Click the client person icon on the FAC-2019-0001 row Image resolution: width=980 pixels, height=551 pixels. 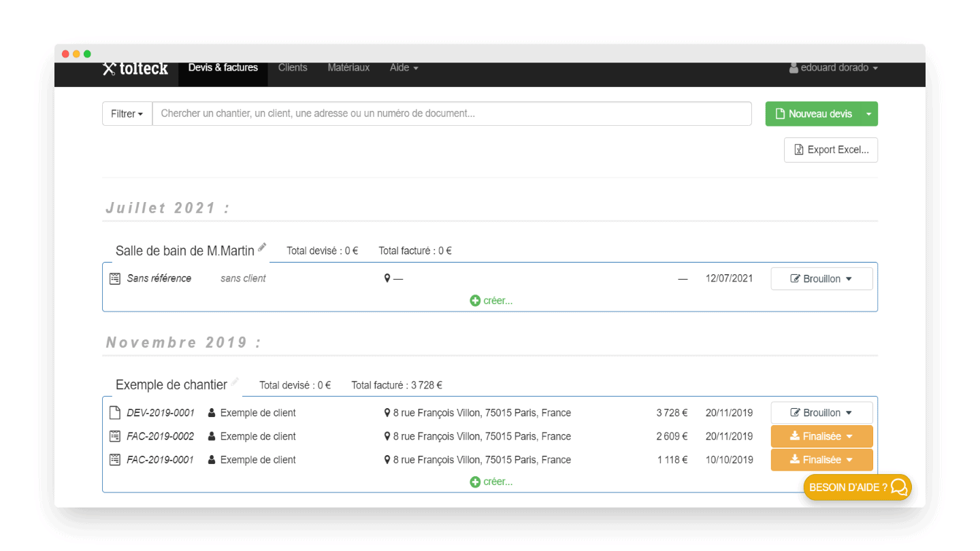coord(212,460)
